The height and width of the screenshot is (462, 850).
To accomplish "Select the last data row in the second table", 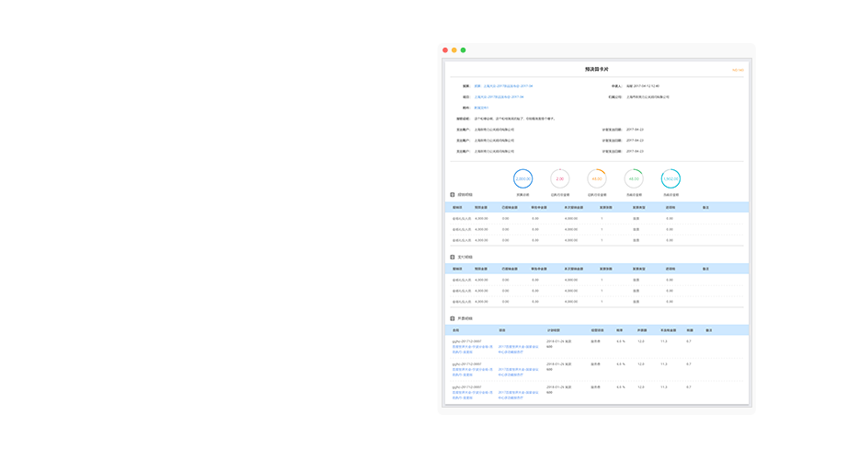I will tap(596, 301).
